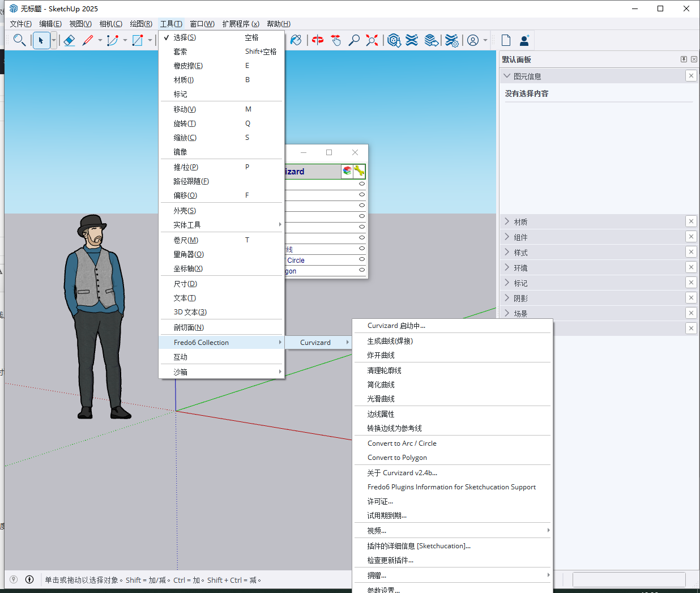This screenshot has width=700, height=593.
Task: Click the books icon in Curvizard window
Action: [x=347, y=170]
